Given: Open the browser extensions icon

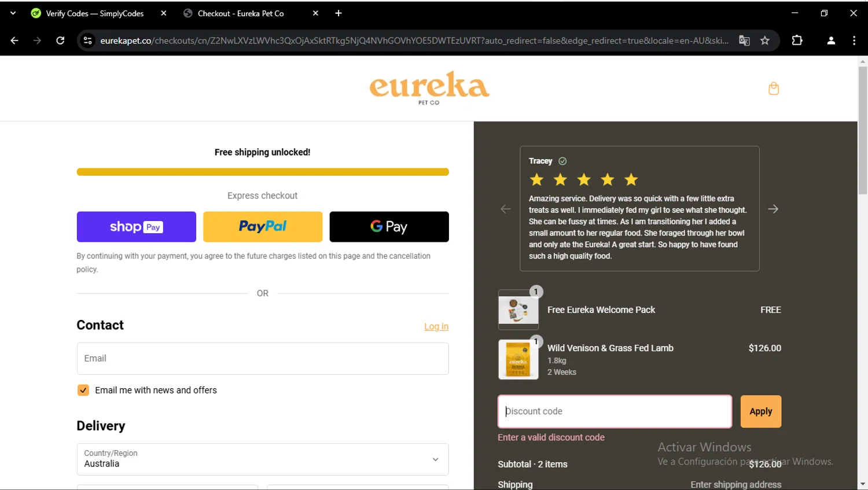Looking at the screenshot, I should [x=797, y=40].
